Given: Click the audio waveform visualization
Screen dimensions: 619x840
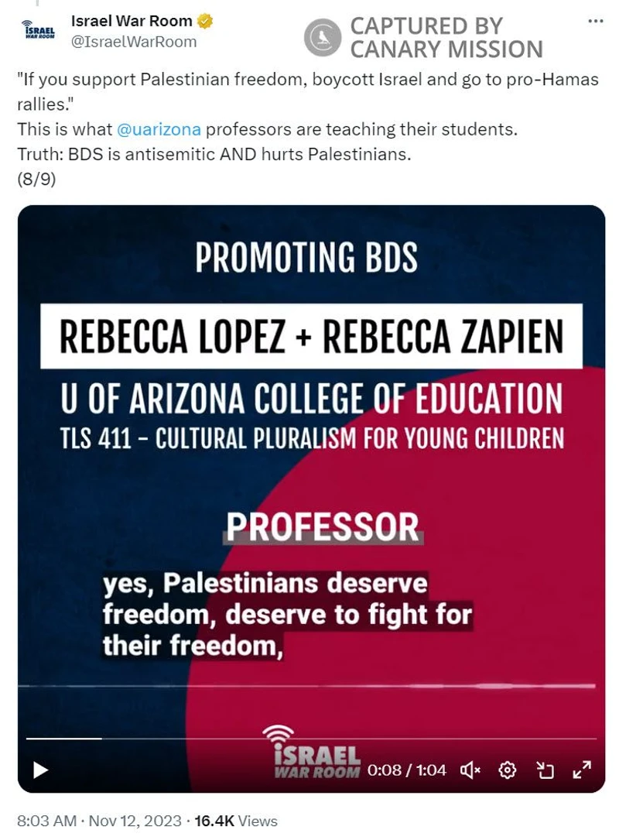Looking at the screenshot, I should 309,685.
